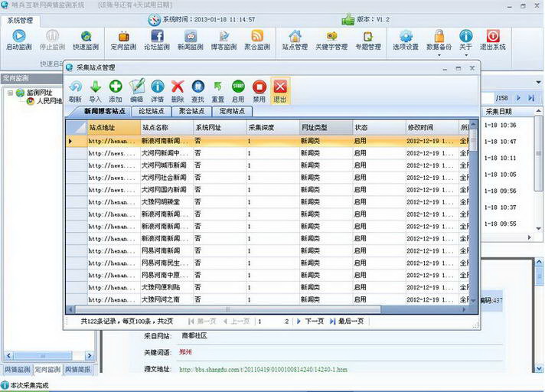Sort by 状态 column header
Viewport: 545px width, 392px height.
coord(379,128)
